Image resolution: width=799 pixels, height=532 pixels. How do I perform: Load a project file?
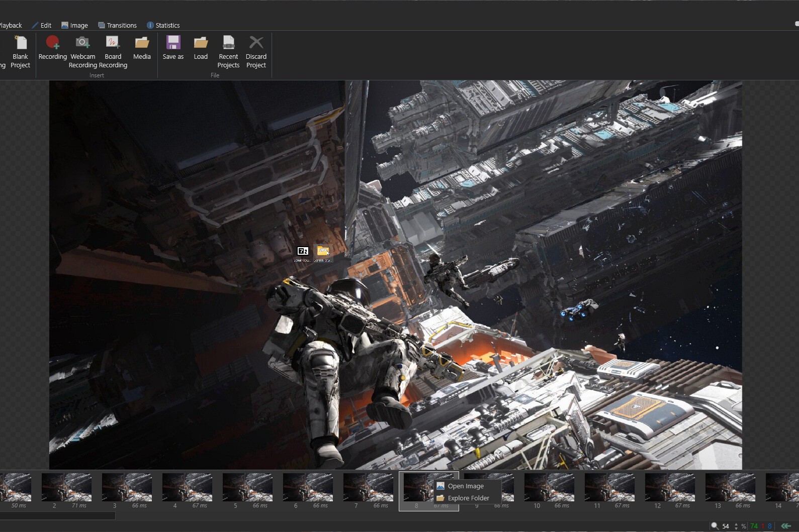coord(201,48)
